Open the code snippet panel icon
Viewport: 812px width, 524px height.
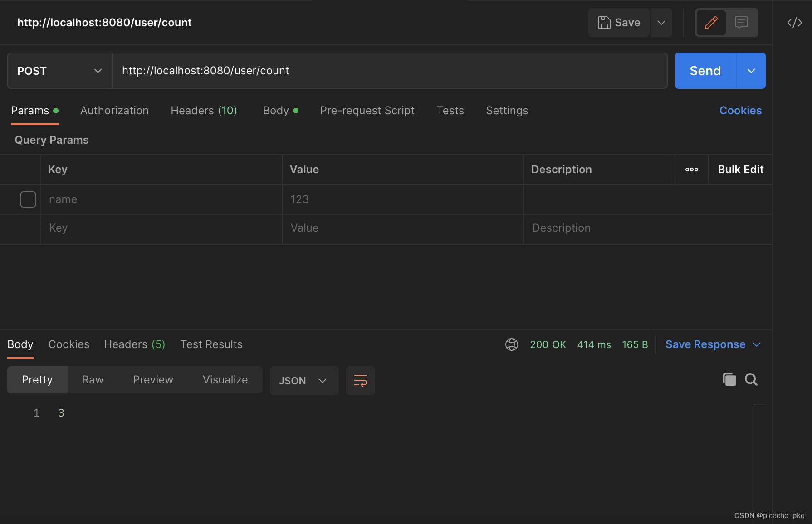click(x=795, y=23)
